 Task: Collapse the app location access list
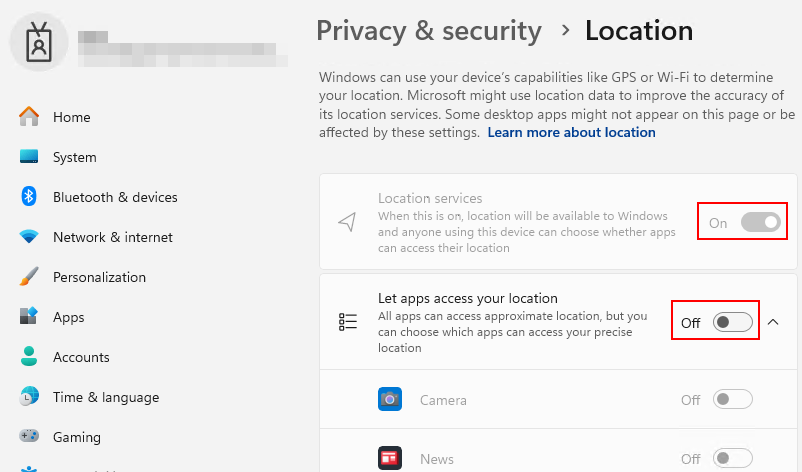[774, 322]
